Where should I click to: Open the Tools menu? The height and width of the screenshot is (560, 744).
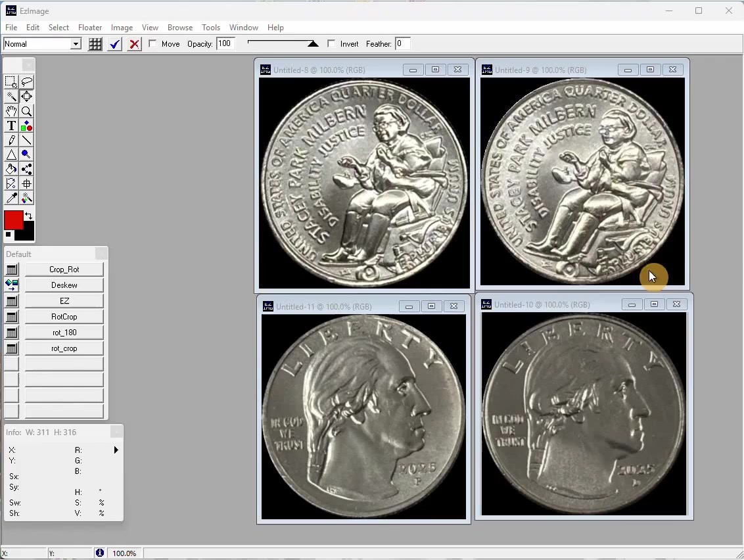(211, 28)
